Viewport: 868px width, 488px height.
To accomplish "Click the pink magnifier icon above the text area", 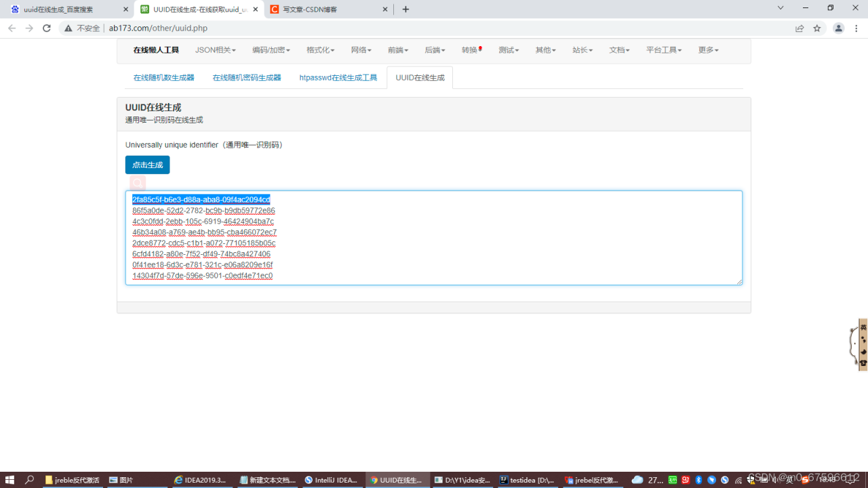I will tap(138, 183).
